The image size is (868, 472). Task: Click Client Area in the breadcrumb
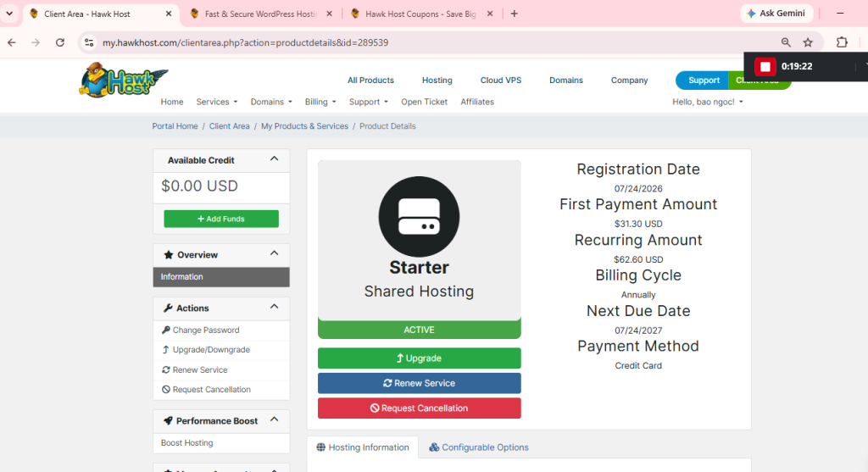pyautogui.click(x=229, y=126)
